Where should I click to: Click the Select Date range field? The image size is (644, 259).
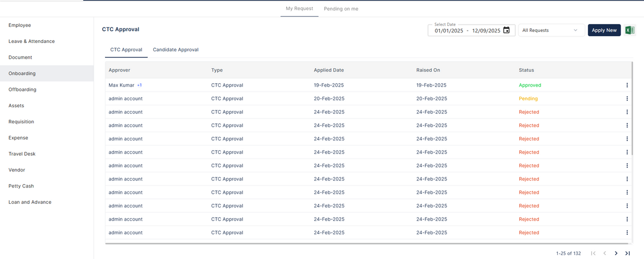pos(467,31)
